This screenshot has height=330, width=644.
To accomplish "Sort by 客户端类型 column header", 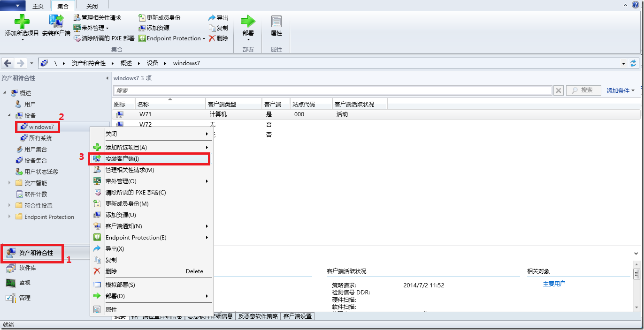I will [234, 104].
